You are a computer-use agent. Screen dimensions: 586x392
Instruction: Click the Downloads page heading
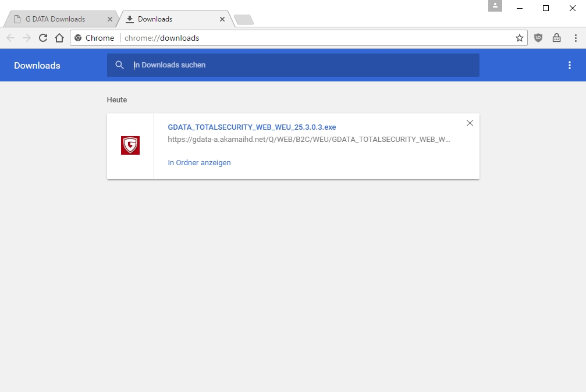click(37, 65)
